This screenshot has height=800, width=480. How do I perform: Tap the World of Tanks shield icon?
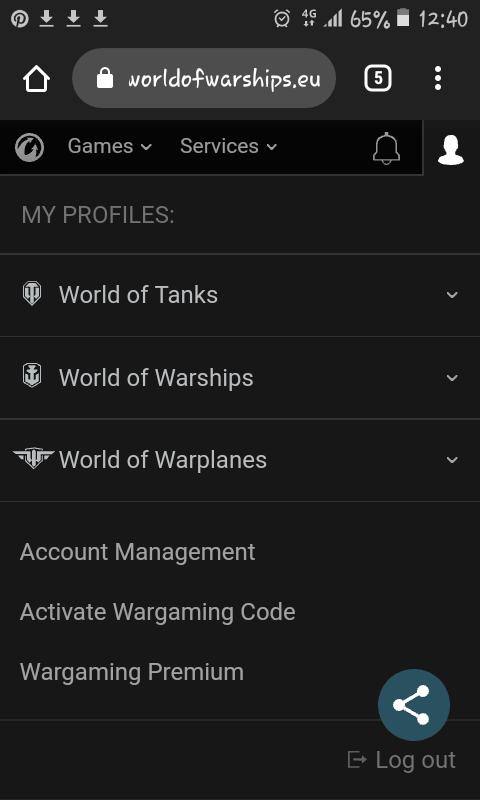pyautogui.click(x=32, y=293)
